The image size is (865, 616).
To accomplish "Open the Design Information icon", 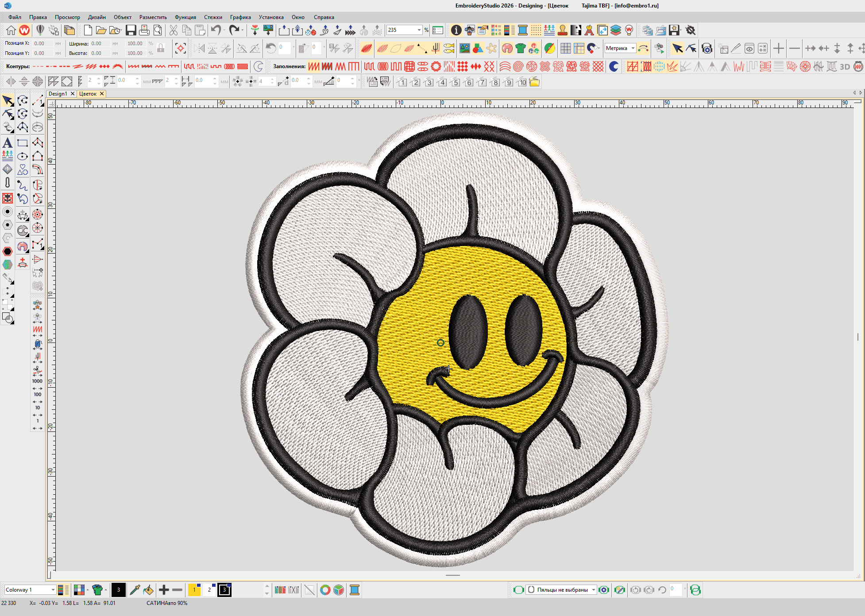I will (x=456, y=30).
